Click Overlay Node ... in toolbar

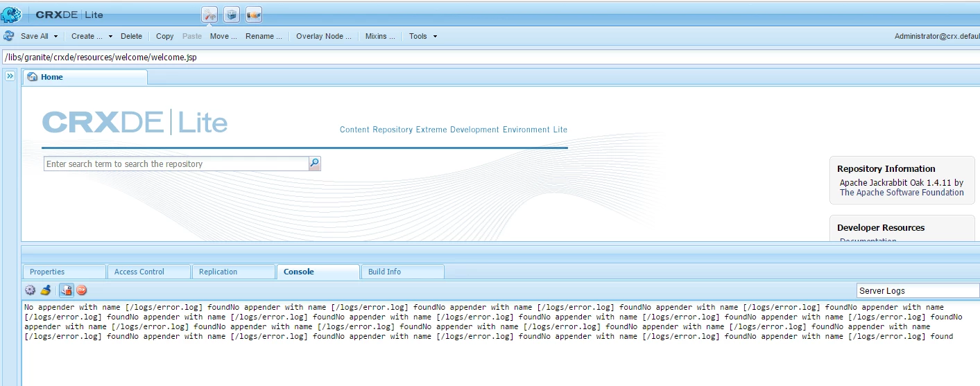[x=324, y=36]
